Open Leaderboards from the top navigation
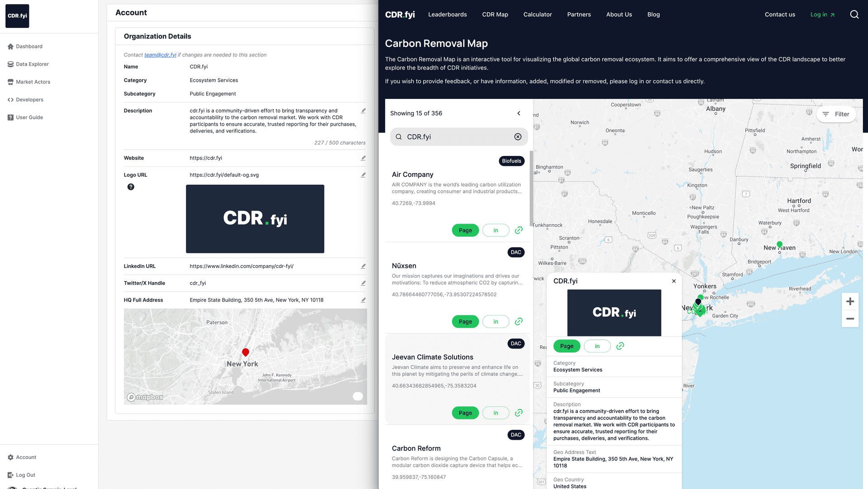This screenshot has height=489, width=868. (x=448, y=14)
